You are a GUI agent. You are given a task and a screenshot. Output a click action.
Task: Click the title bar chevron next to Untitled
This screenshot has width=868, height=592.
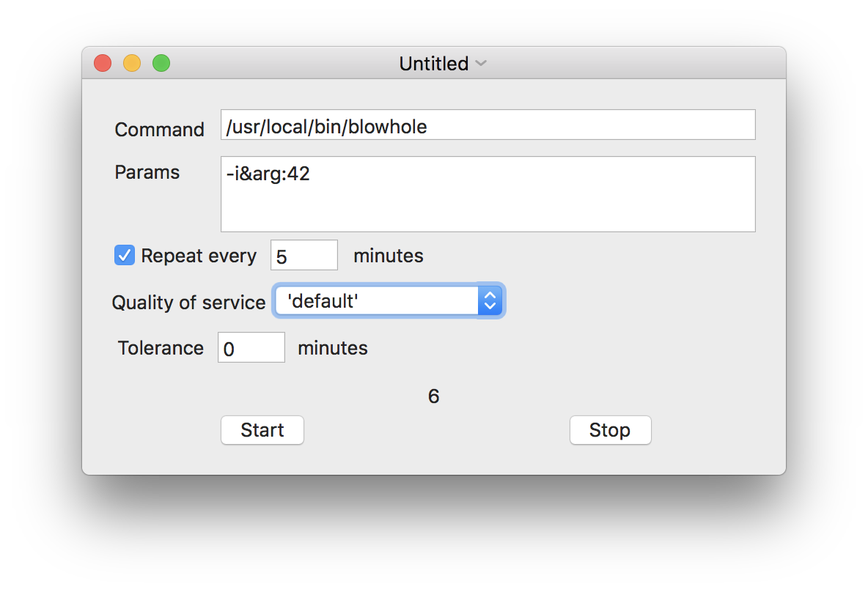click(x=481, y=64)
